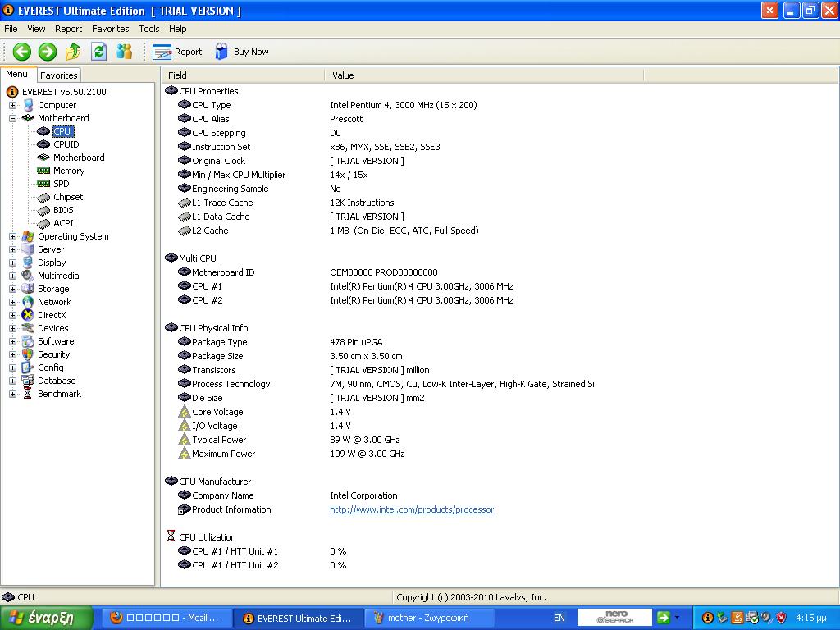Open the Buy Now toolbar button

242,52
